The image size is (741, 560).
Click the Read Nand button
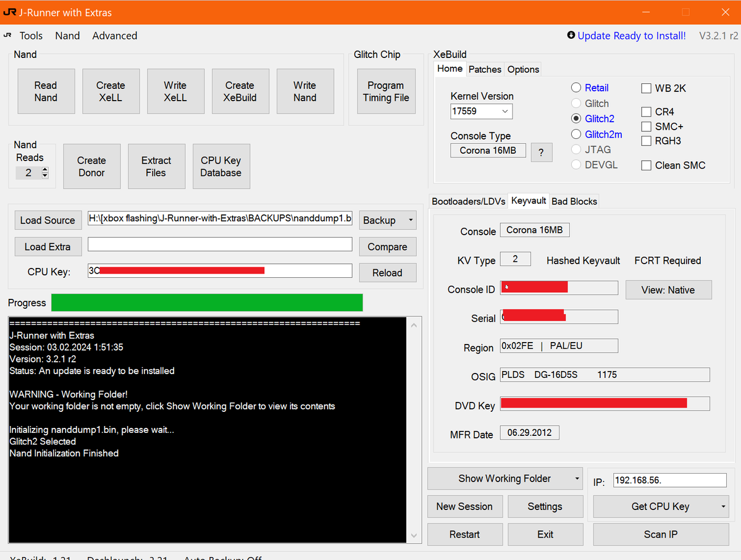pyautogui.click(x=46, y=91)
